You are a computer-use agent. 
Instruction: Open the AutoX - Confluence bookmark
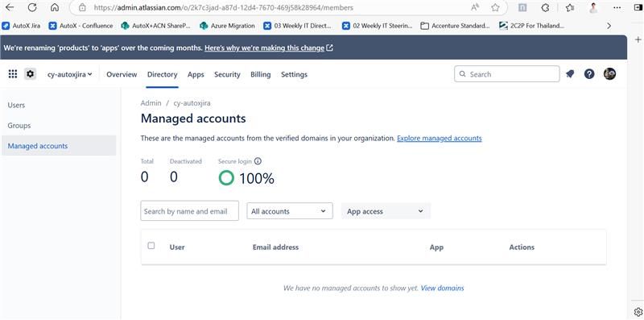pyautogui.click(x=81, y=26)
